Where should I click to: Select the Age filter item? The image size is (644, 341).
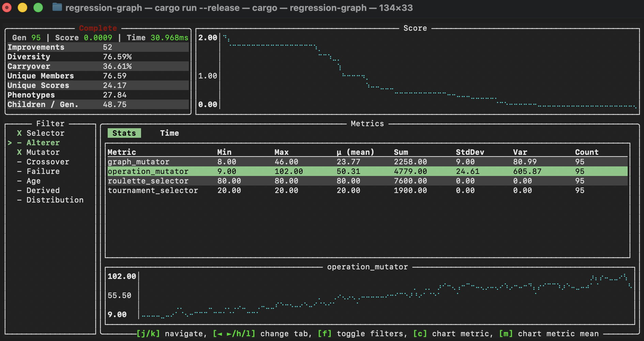(x=33, y=181)
